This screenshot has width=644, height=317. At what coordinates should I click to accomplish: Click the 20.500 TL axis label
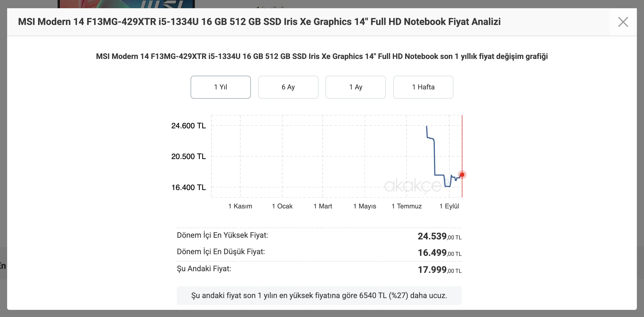[x=188, y=157]
